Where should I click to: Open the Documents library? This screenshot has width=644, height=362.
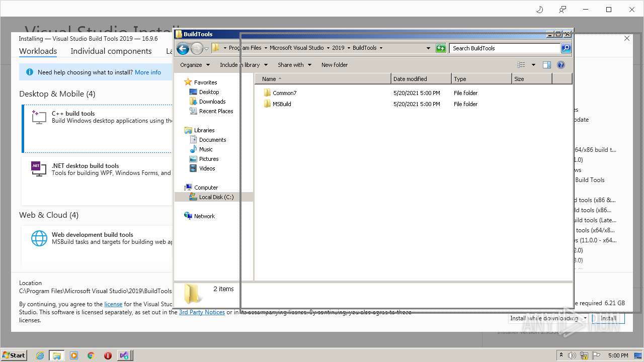(208, 140)
